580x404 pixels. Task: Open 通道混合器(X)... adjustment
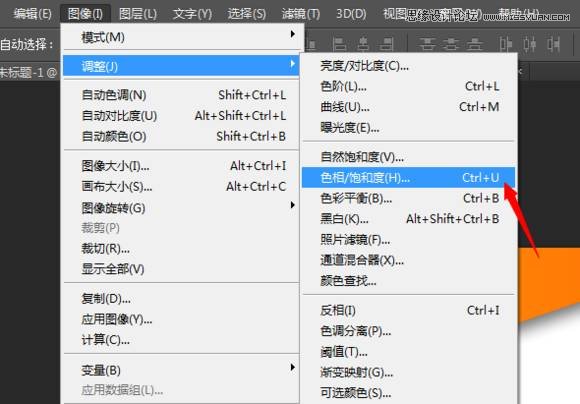[408, 260]
